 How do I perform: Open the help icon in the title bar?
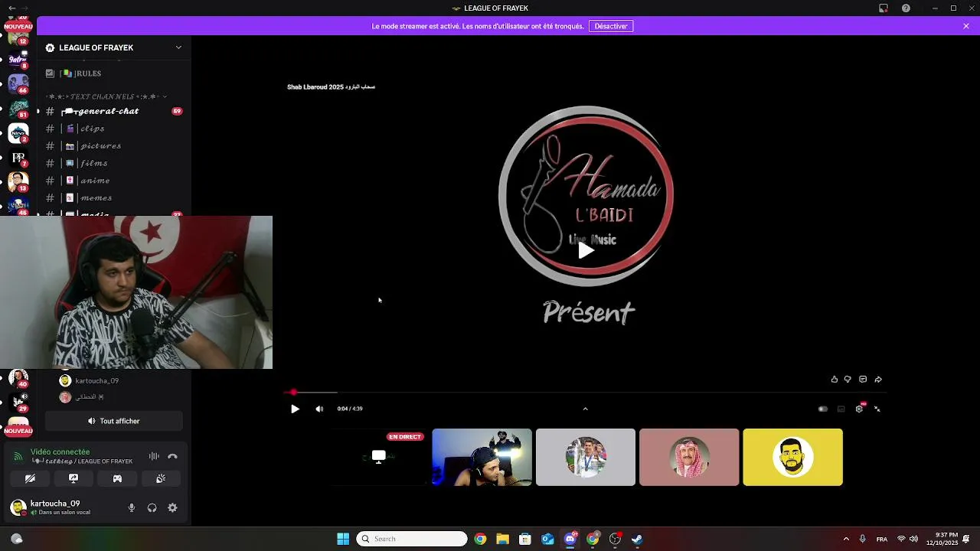[906, 8]
